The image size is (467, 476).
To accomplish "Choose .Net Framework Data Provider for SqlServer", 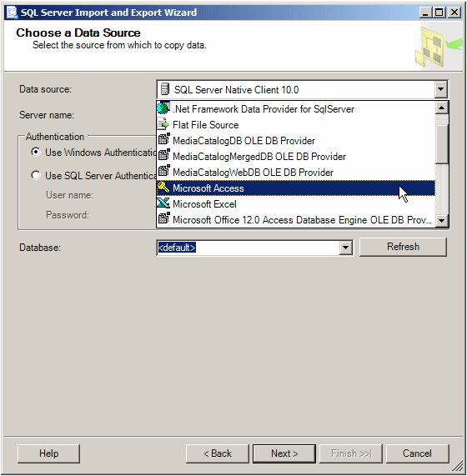I will 296,108.
